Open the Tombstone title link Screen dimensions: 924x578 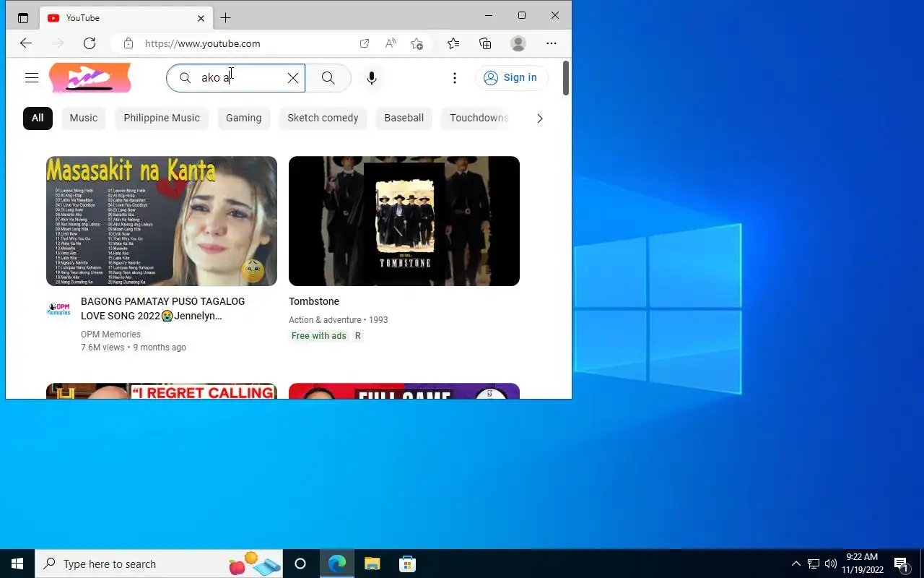click(x=314, y=301)
